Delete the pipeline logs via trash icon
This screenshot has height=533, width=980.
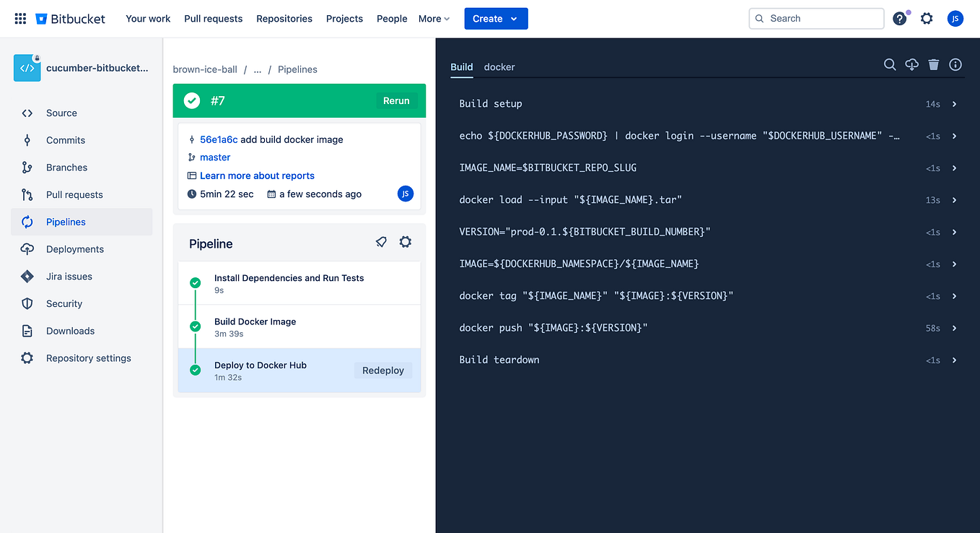click(933, 64)
